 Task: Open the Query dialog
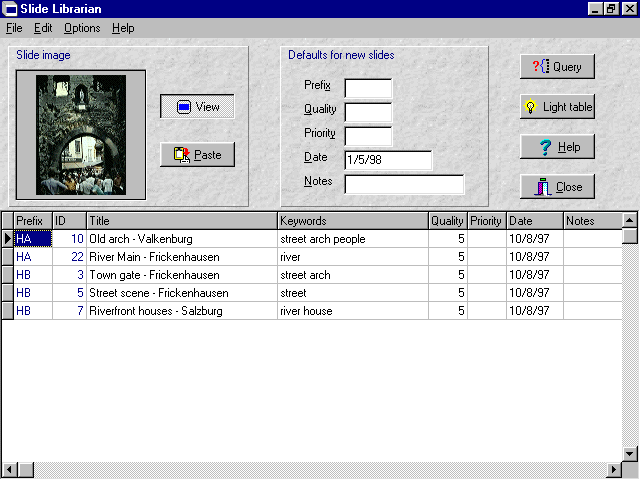tap(557, 67)
